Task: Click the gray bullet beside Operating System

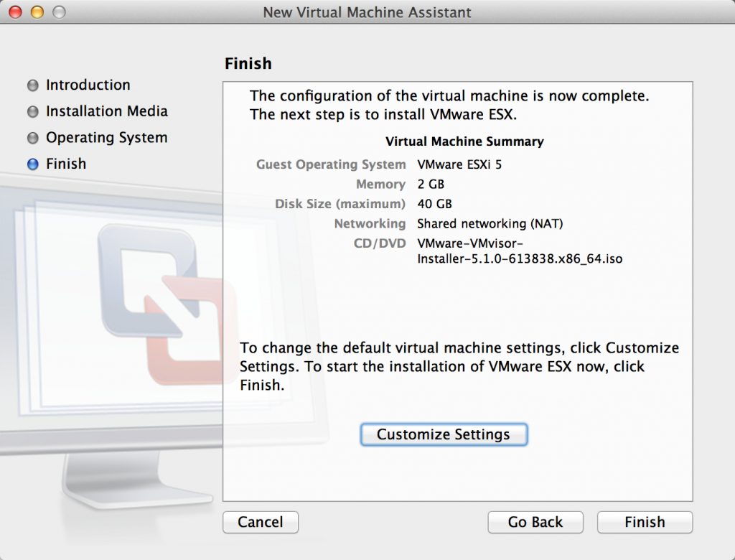Action: 33,138
